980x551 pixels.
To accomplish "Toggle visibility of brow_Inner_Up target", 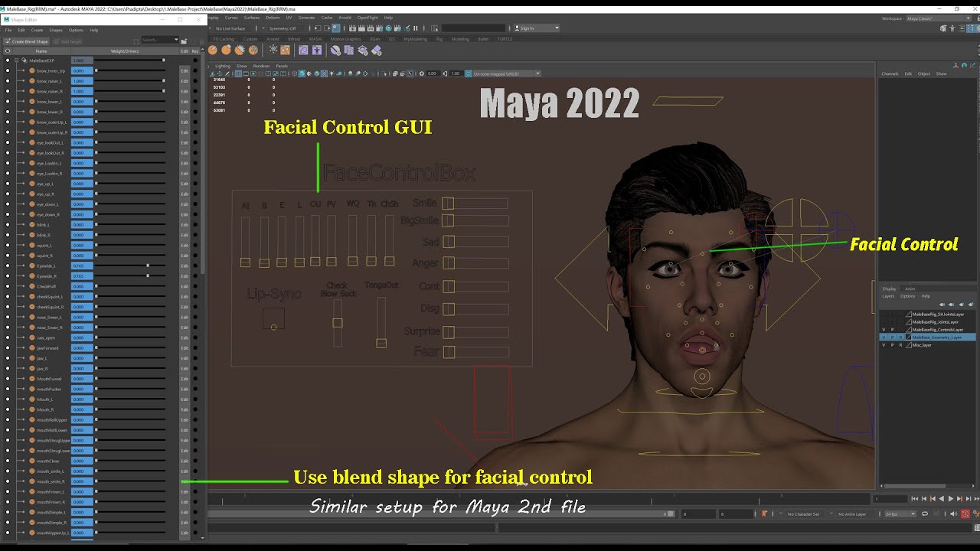I will pyautogui.click(x=8, y=70).
